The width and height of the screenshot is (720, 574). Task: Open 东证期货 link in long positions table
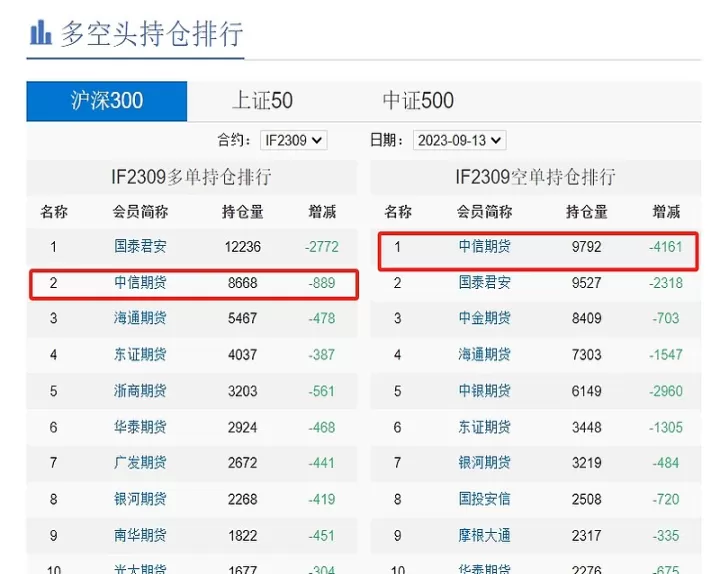point(140,355)
